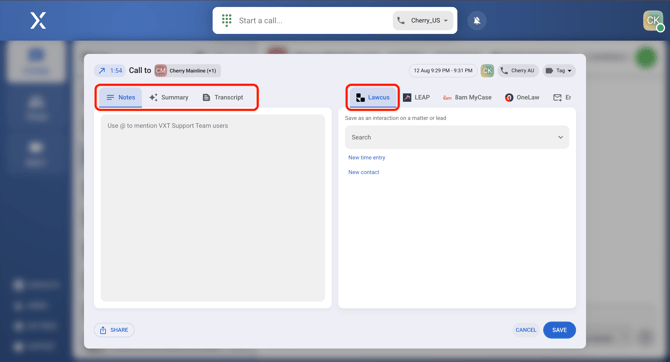Click the Cherry AU phone line chip
Screen dimensions: 670x362
[518, 71]
